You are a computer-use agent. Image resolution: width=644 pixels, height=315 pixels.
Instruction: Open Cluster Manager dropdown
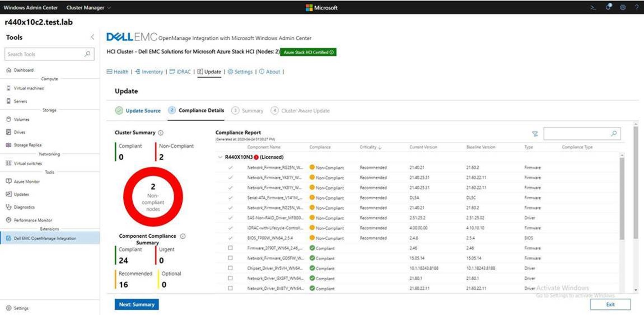(x=89, y=7)
